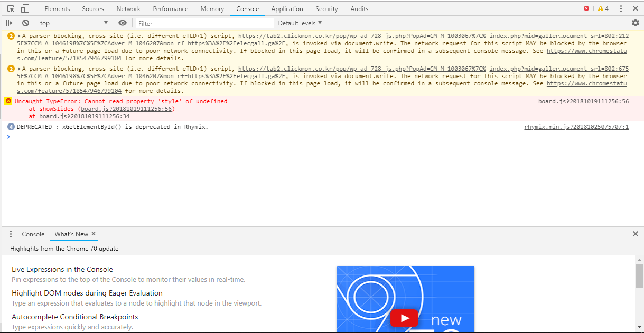Select the Console tab in top bar

pyautogui.click(x=248, y=9)
